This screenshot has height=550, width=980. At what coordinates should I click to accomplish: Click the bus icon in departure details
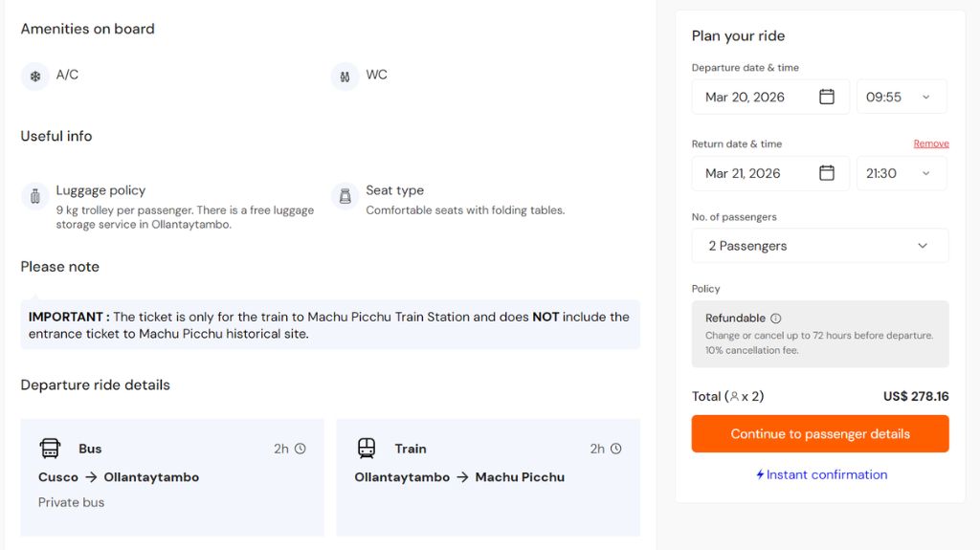coord(50,449)
